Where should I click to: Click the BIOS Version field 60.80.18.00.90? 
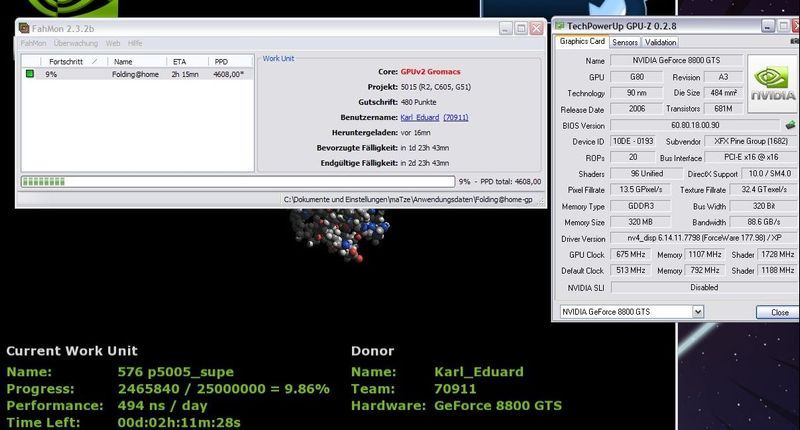tap(695, 125)
